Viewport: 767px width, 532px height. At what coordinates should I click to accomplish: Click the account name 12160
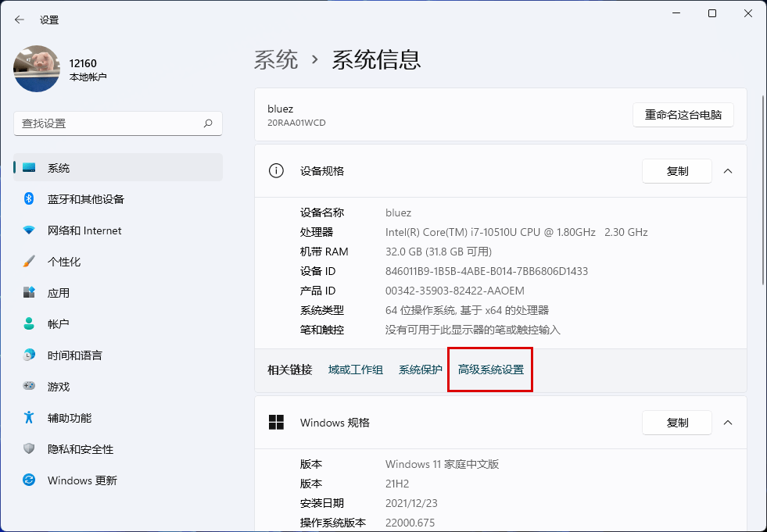pyautogui.click(x=83, y=63)
